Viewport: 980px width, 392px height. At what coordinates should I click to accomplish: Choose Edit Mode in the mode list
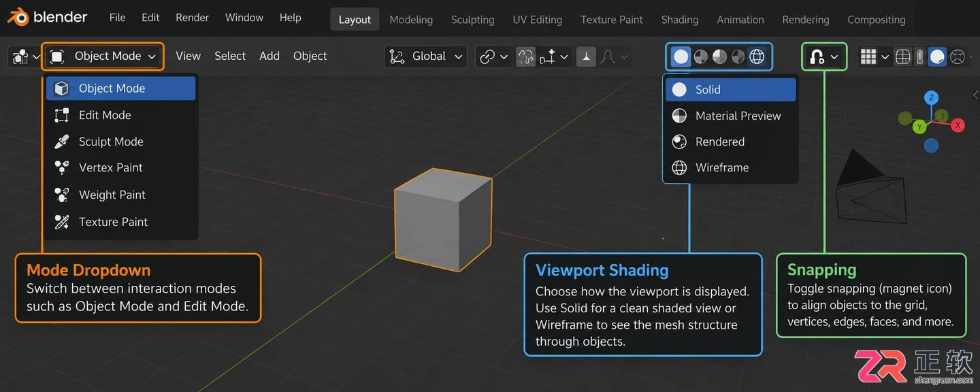click(121, 115)
